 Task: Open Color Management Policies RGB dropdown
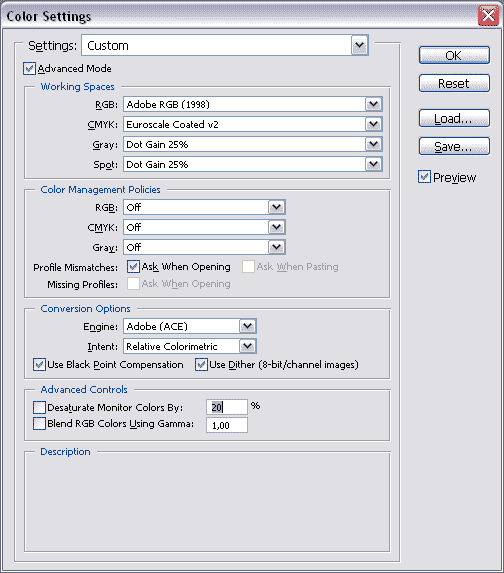(x=204, y=208)
